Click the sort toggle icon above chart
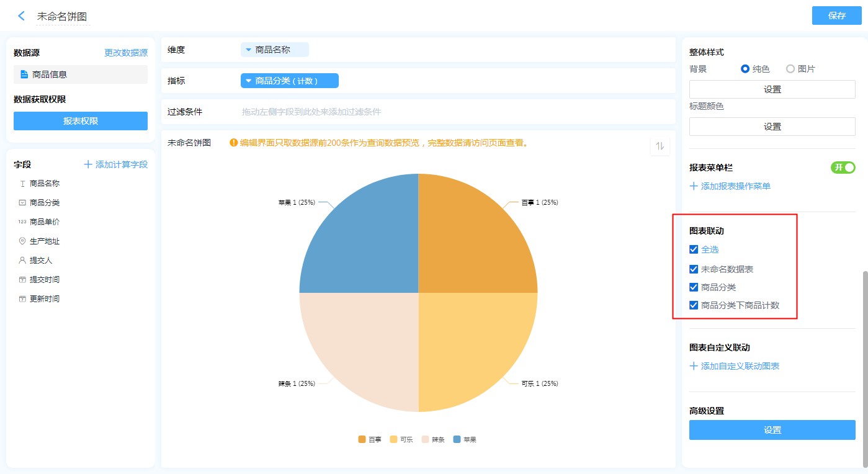 (x=660, y=146)
